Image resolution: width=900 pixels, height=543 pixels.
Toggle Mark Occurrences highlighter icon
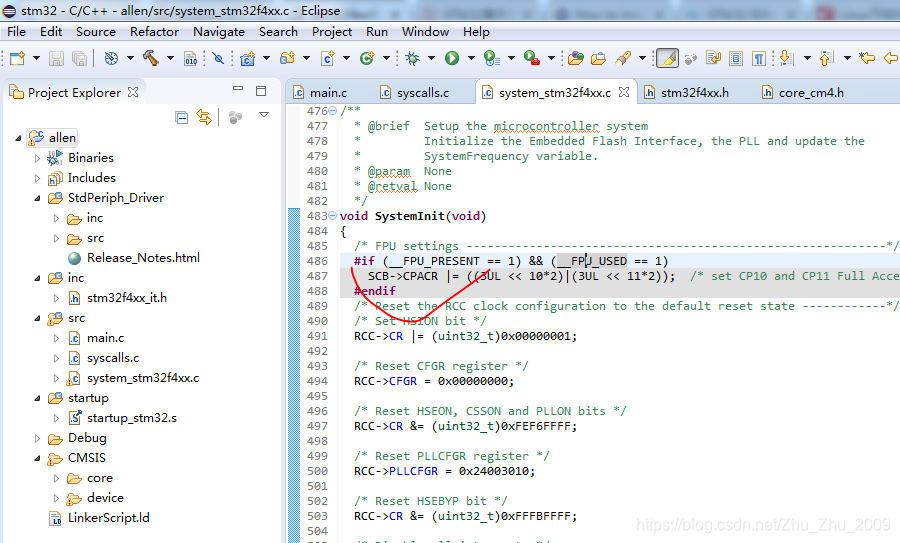coord(667,58)
